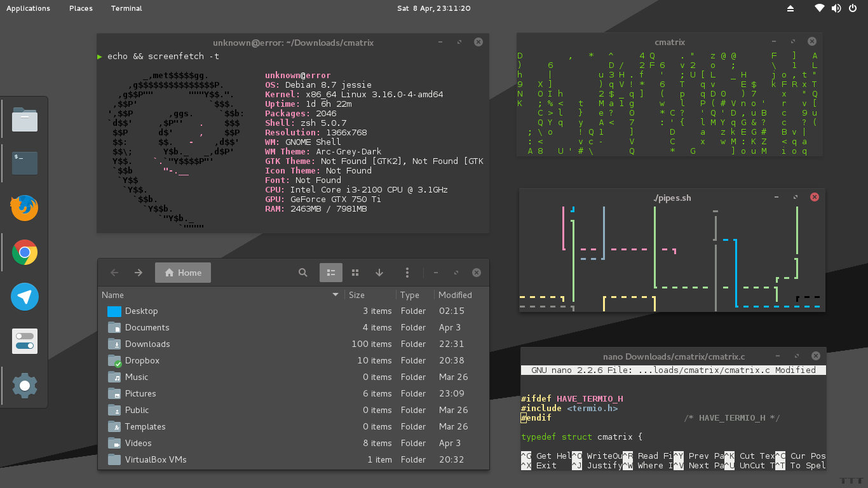Open the Terminal app menu
Image resolution: width=868 pixels, height=488 pixels.
[126, 8]
